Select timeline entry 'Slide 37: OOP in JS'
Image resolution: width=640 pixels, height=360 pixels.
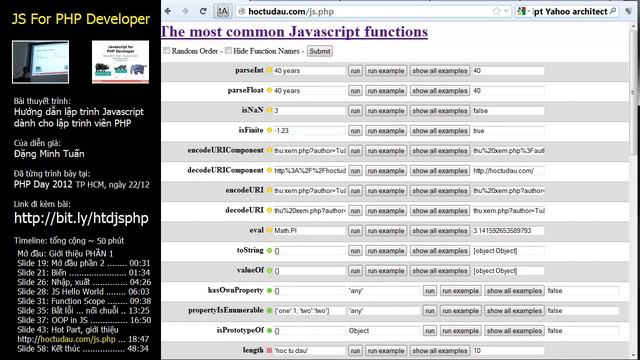pos(84,320)
